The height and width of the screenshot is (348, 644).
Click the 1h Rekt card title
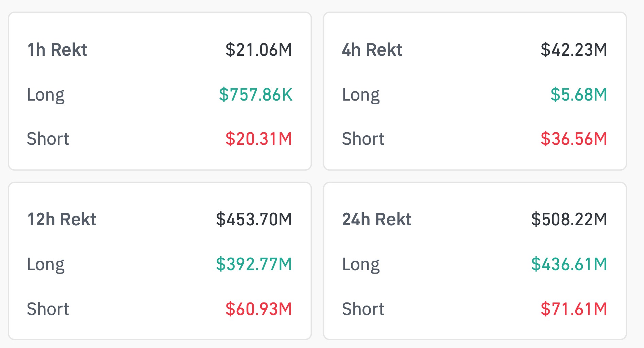(57, 50)
